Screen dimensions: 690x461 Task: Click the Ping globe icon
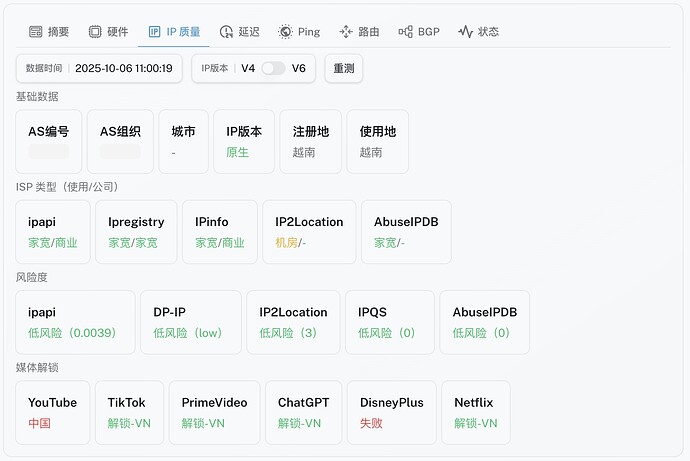point(286,32)
